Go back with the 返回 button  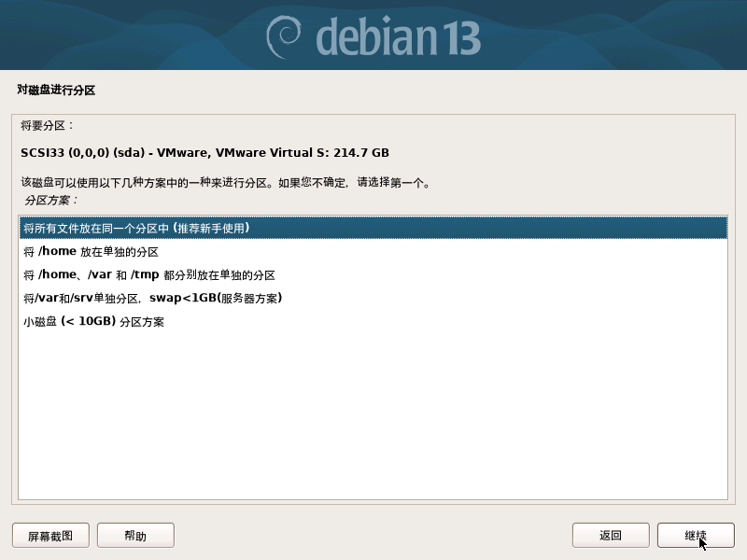coord(611,535)
